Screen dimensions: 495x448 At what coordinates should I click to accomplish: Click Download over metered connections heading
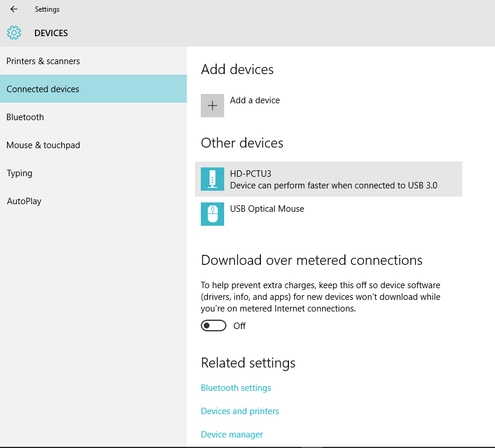tap(312, 260)
